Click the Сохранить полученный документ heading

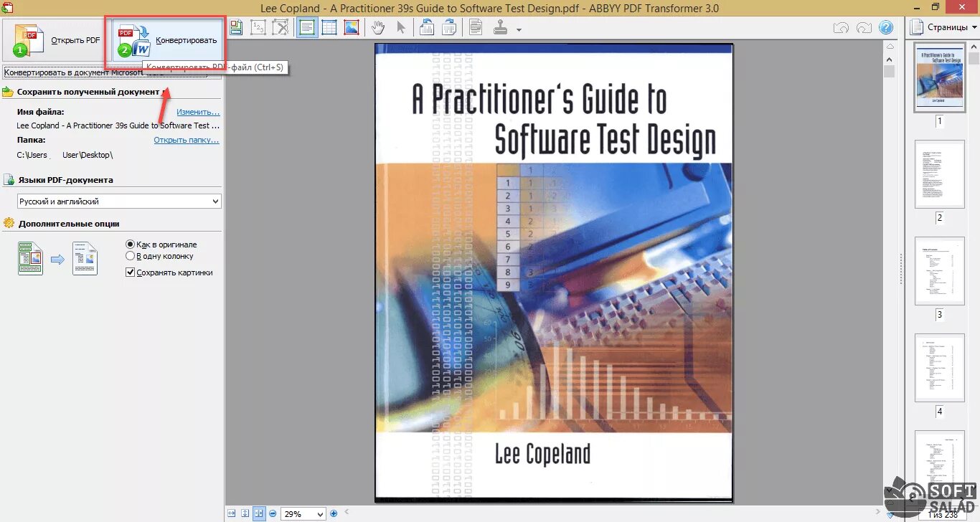click(88, 92)
